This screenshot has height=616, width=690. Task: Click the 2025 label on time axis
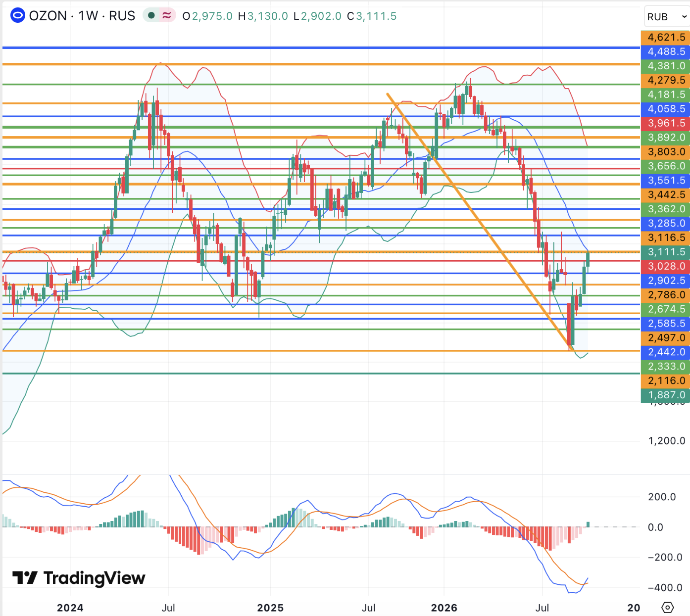[x=270, y=608]
